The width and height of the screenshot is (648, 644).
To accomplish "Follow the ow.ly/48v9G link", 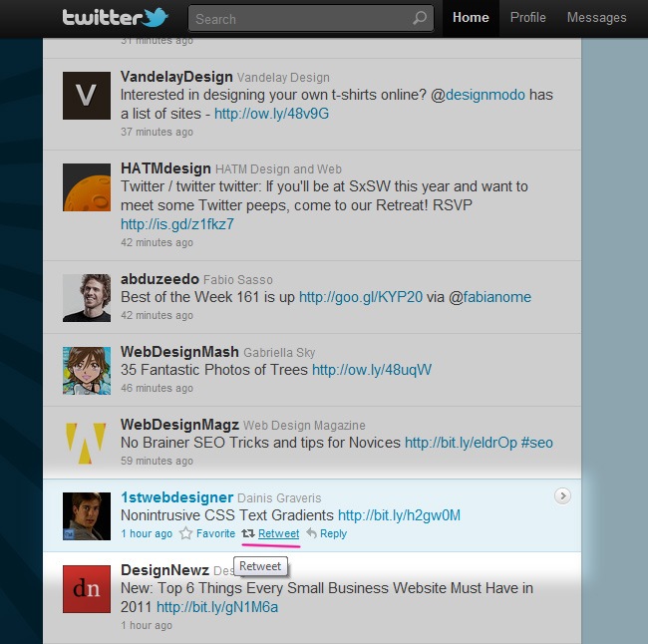I will tap(271, 114).
